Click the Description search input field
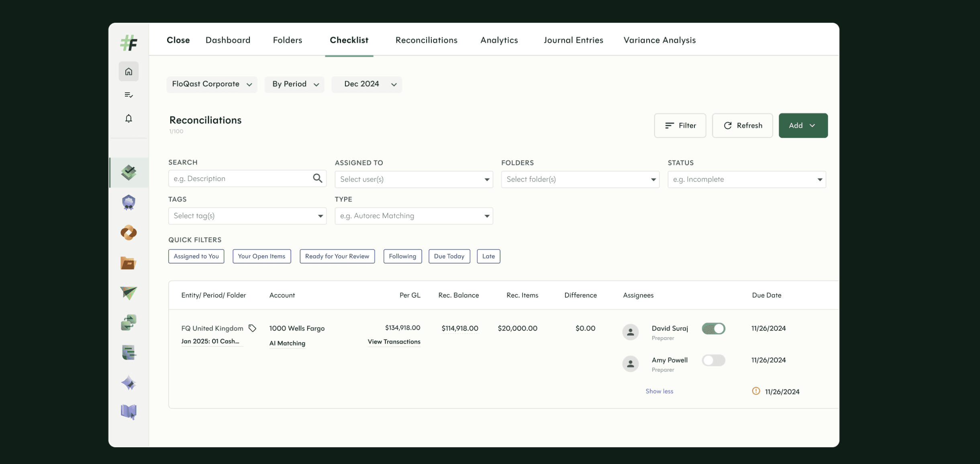Screen dimensions: 980x464 240,179
